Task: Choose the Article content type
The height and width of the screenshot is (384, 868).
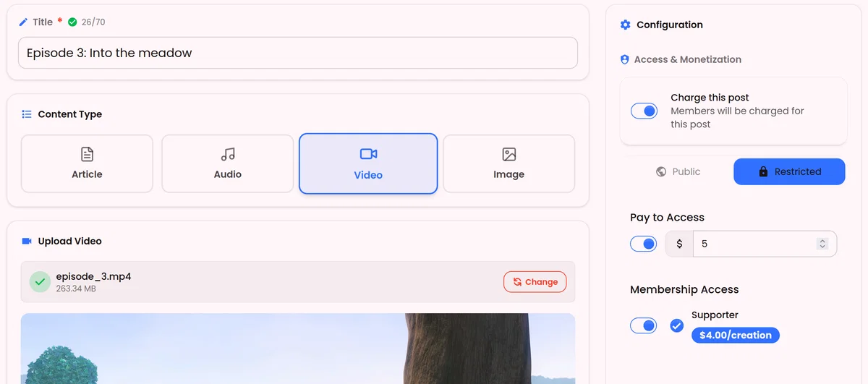Action: click(x=87, y=163)
